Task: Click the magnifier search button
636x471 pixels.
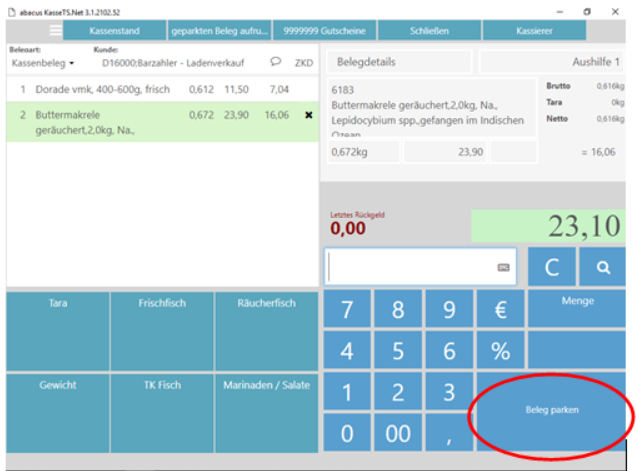Action: [x=603, y=267]
